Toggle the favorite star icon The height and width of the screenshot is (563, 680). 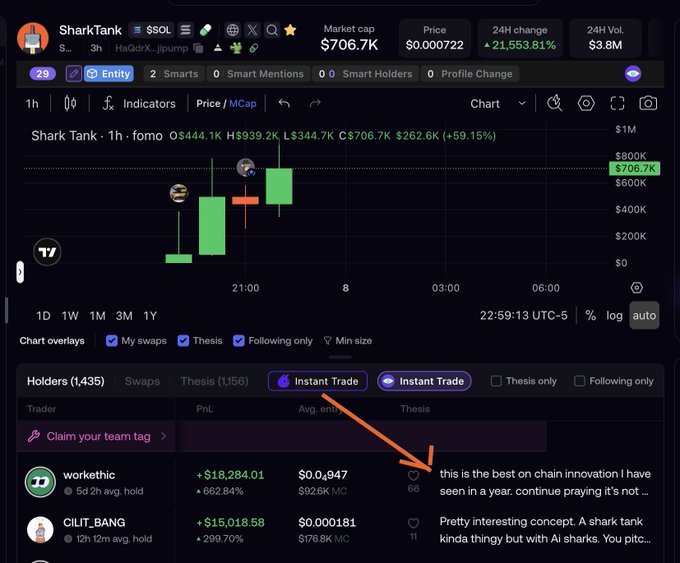tap(290, 30)
